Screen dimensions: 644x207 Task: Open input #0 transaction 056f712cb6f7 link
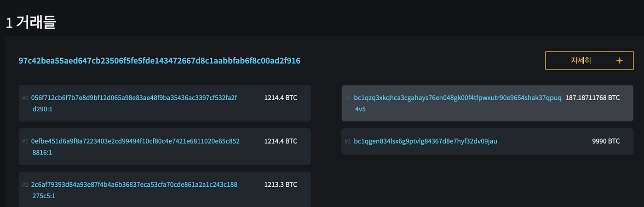(x=134, y=103)
